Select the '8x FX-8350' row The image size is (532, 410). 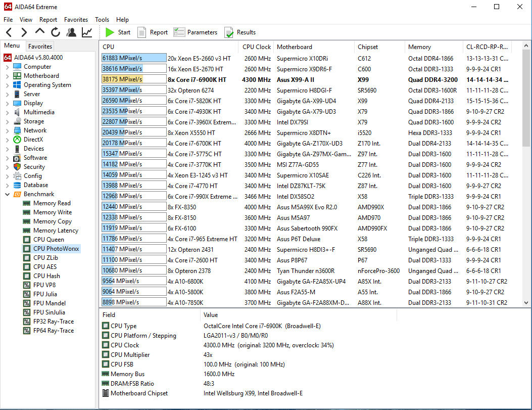(305, 207)
